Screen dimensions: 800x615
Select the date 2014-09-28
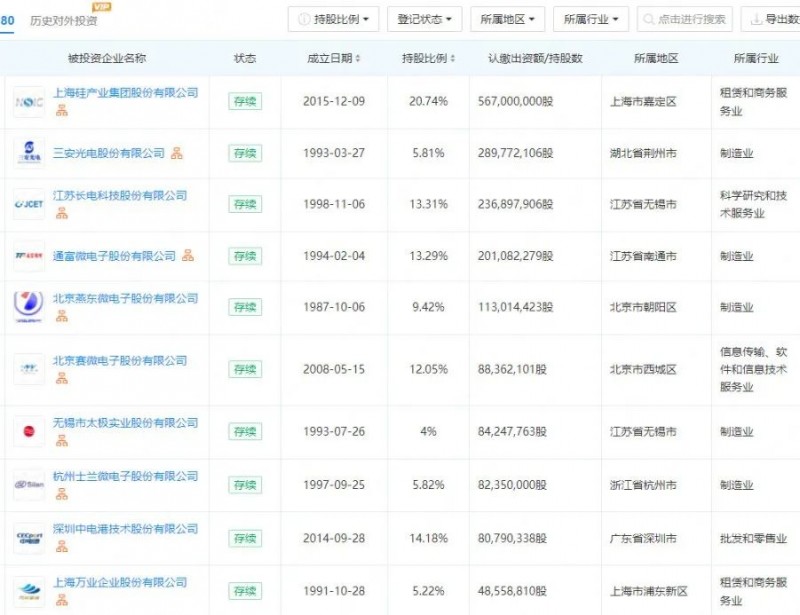point(334,538)
